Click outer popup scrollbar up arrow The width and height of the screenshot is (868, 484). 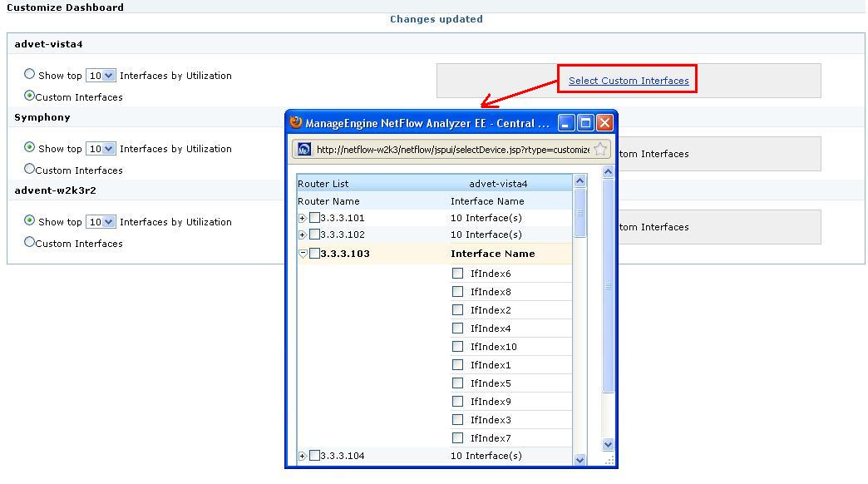[x=608, y=172]
